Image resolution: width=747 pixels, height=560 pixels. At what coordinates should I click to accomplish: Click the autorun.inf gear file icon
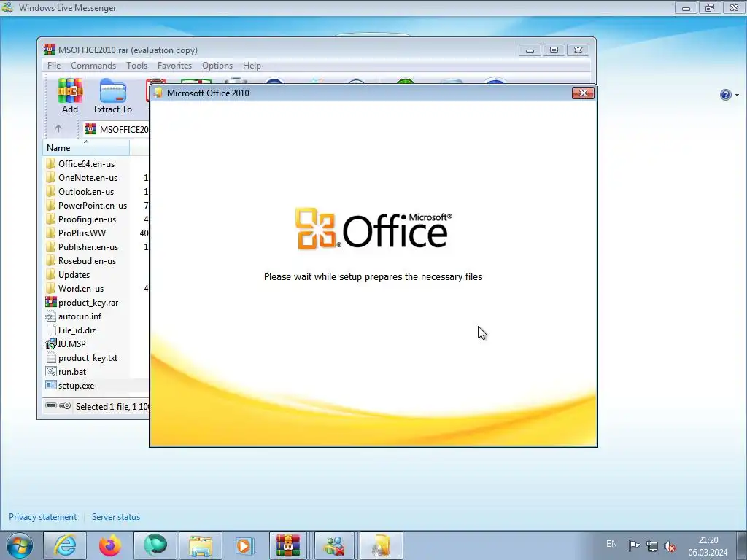point(50,316)
